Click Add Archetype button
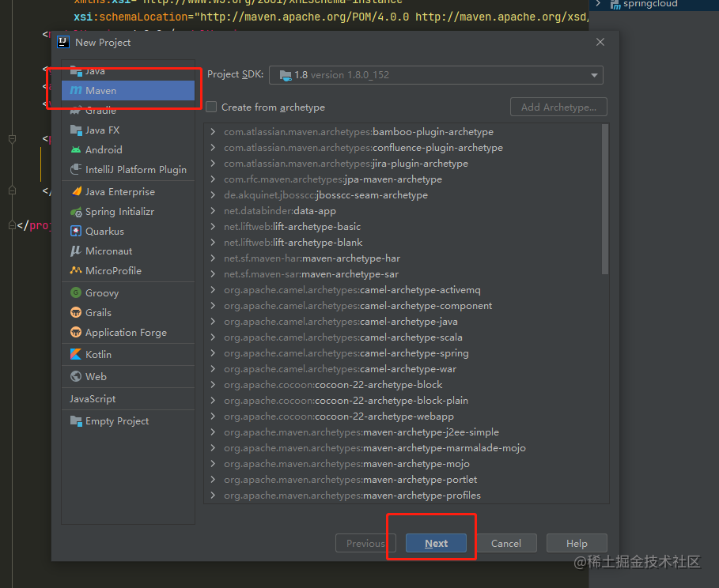 click(558, 107)
